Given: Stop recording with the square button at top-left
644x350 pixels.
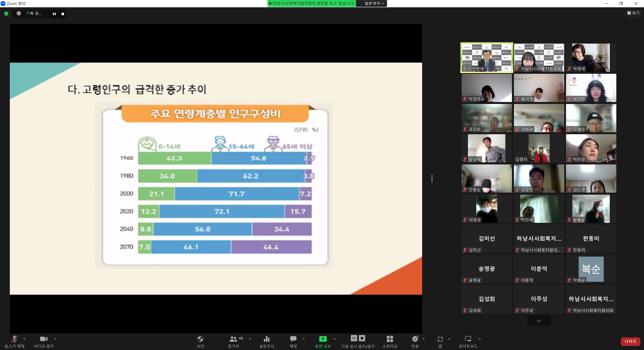Looking at the screenshot, I should (63, 14).
